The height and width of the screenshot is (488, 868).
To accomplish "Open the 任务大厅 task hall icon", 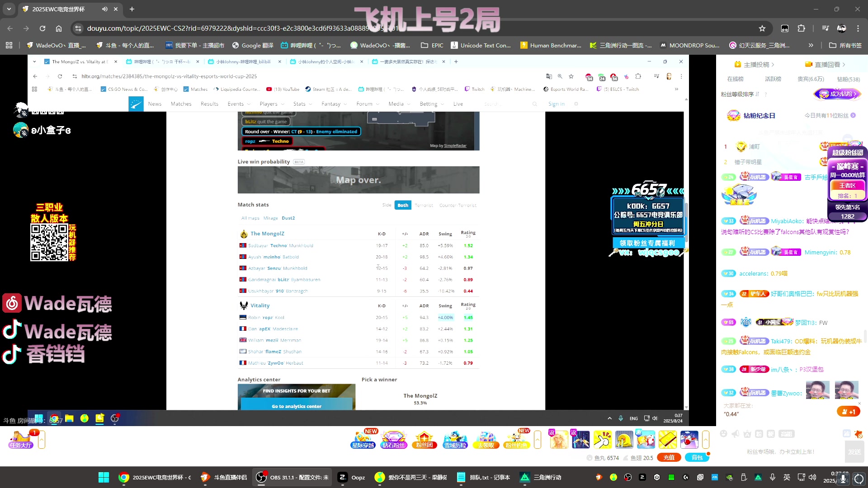I will (21, 440).
